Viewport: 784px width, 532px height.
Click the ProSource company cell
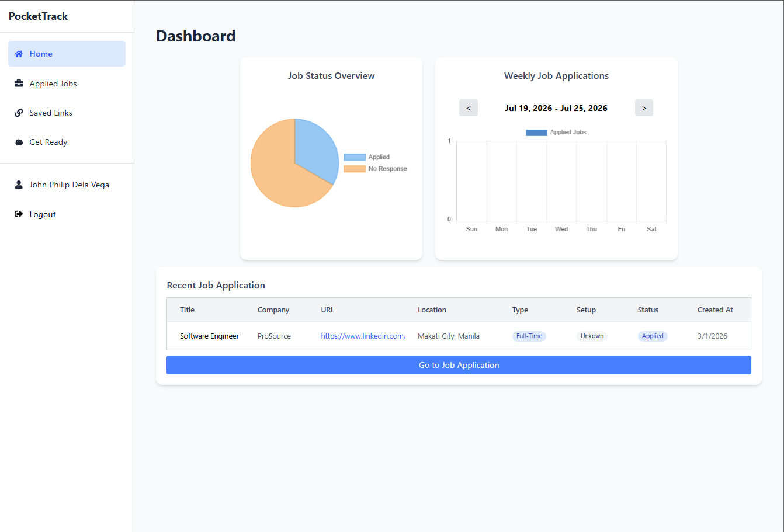click(x=274, y=336)
